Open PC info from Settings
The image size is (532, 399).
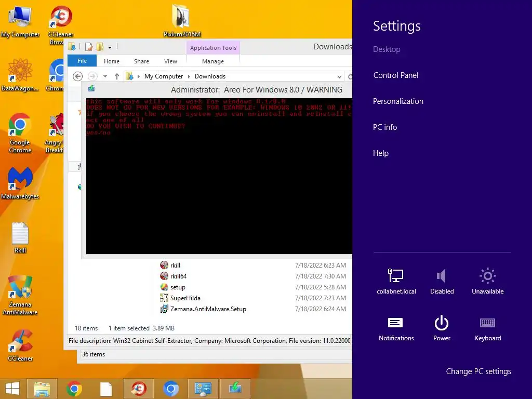point(385,127)
